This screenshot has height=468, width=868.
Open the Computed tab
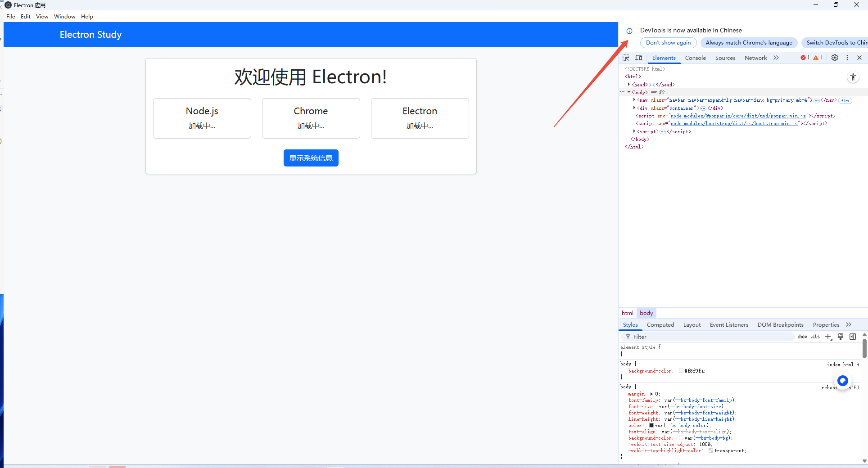[660, 324]
